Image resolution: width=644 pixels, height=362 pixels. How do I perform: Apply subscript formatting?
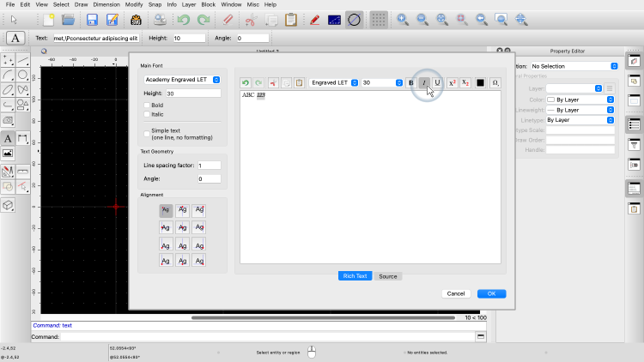tap(465, 83)
